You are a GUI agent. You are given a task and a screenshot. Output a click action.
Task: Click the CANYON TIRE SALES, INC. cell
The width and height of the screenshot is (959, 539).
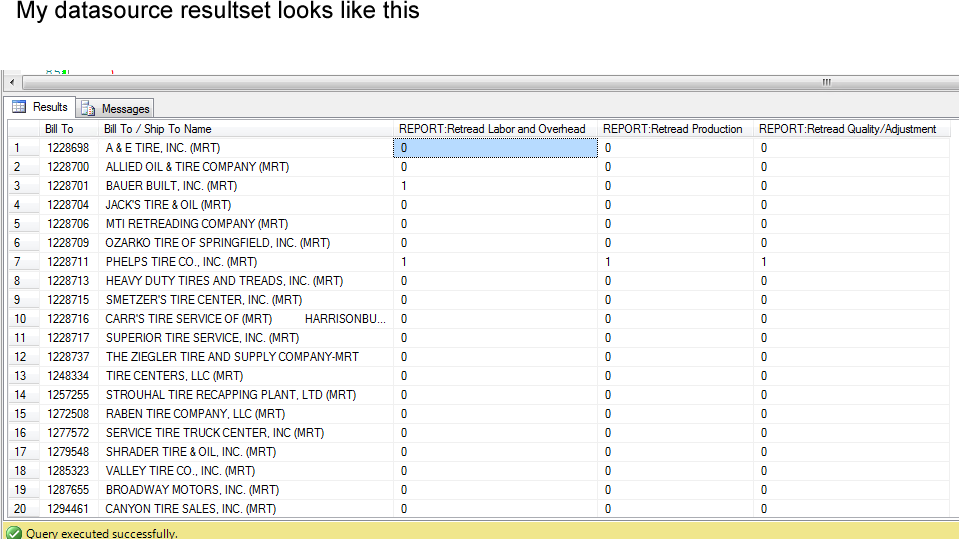[246, 509]
